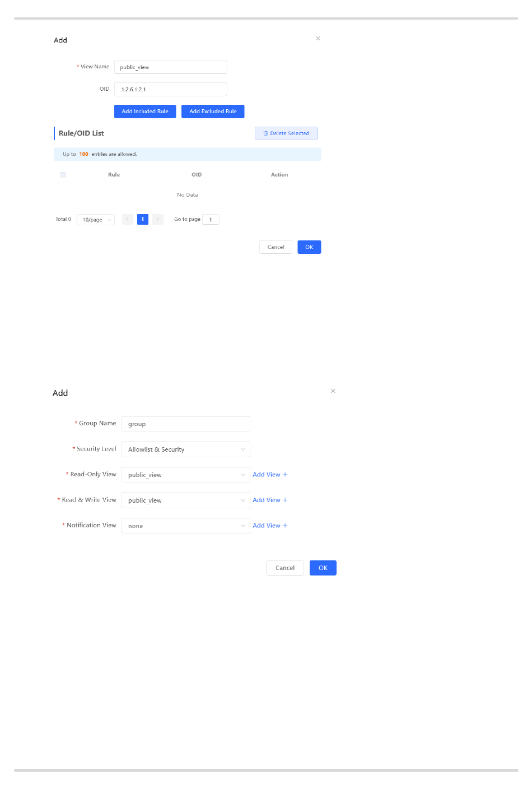
Task: Toggle select-all checkbox in Rule/OID table
Action: [x=63, y=175]
